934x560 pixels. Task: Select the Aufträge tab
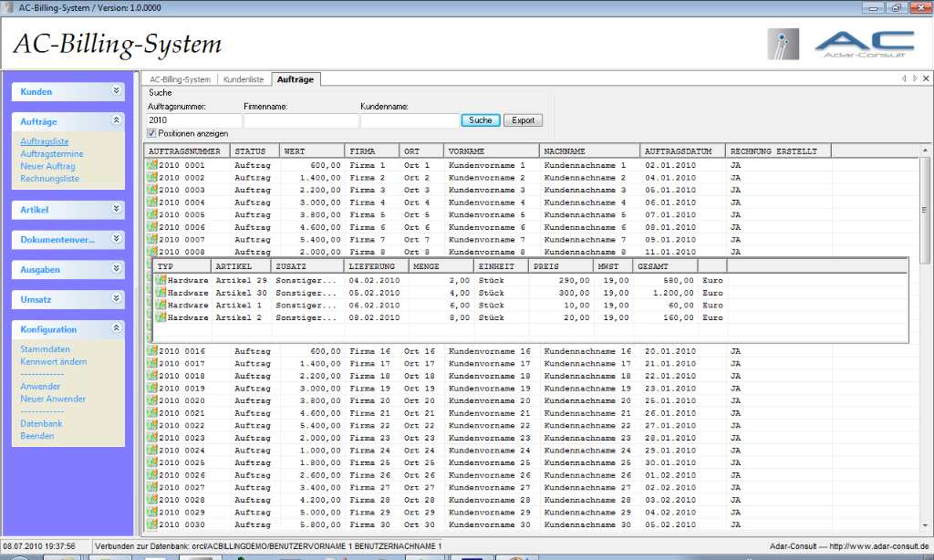296,79
